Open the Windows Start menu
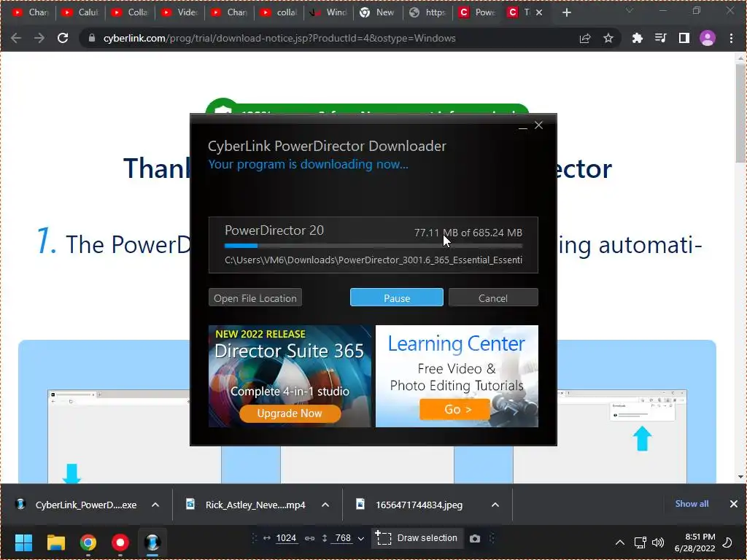 pyautogui.click(x=23, y=542)
